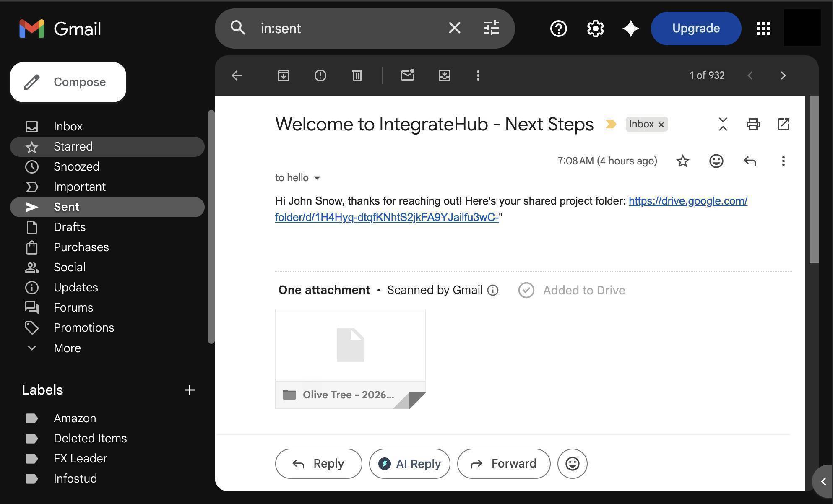Move this email to a folder

point(444,75)
